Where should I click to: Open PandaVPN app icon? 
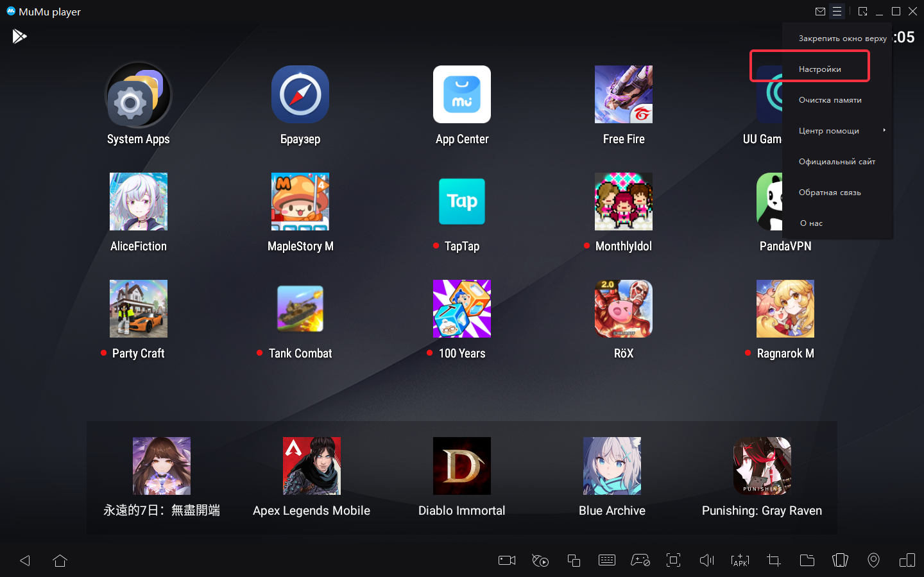(769, 202)
